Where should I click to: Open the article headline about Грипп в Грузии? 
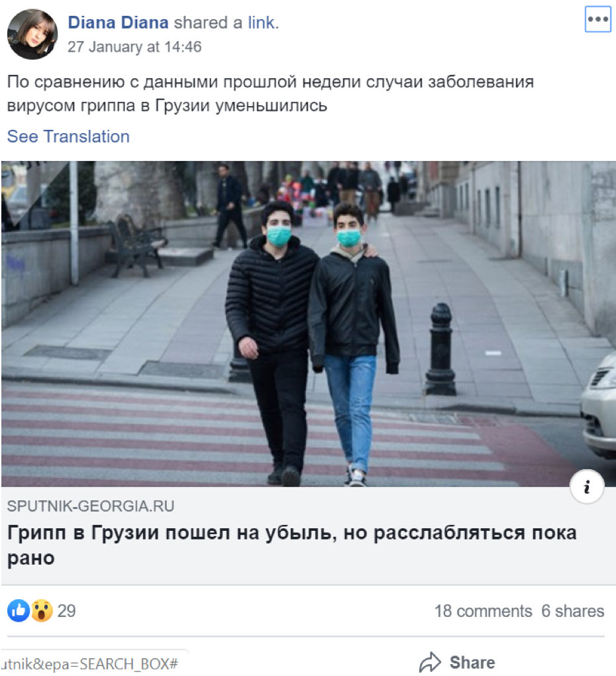point(291,545)
